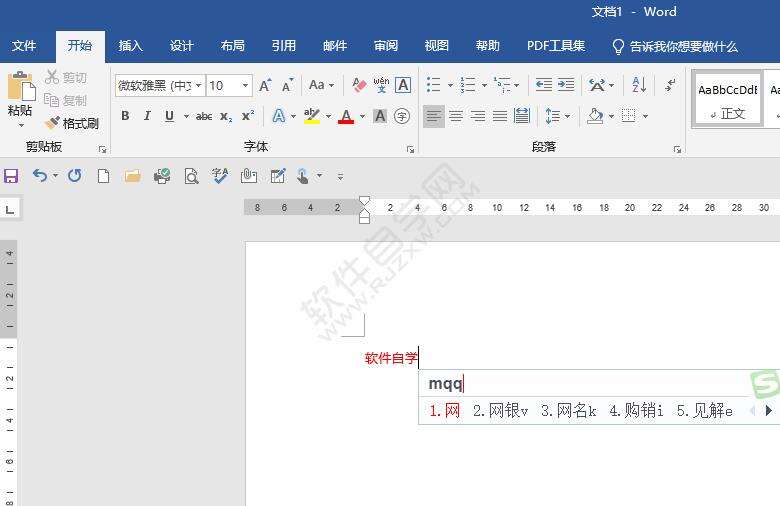Apply distributed alignment
The height and width of the screenshot is (506, 780).
522,116
